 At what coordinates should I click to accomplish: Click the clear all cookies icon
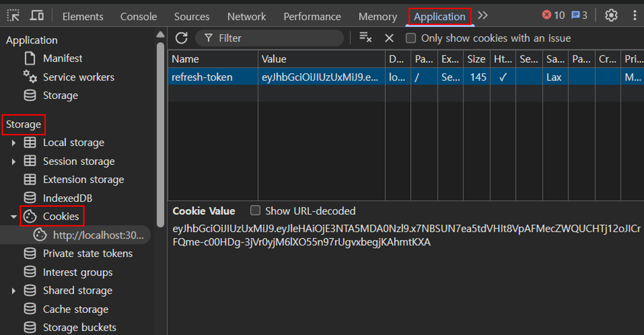click(x=365, y=38)
